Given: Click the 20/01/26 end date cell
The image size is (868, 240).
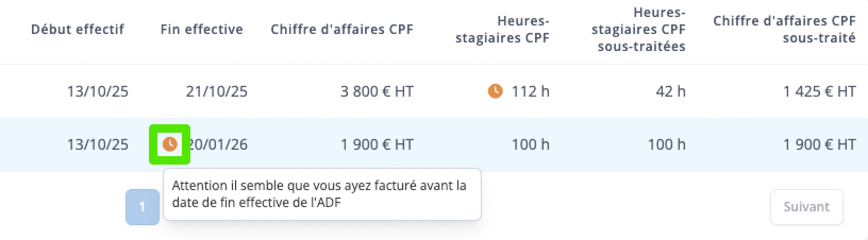Looking at the screenshot, I should [217, 144].
